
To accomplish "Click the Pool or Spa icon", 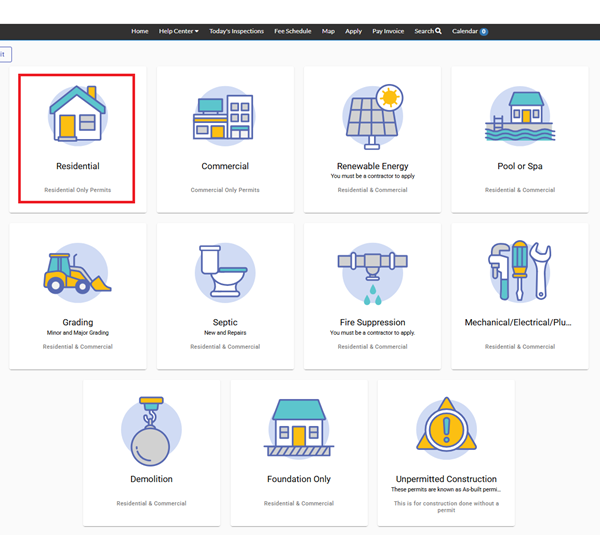I will tap(519, 115).
